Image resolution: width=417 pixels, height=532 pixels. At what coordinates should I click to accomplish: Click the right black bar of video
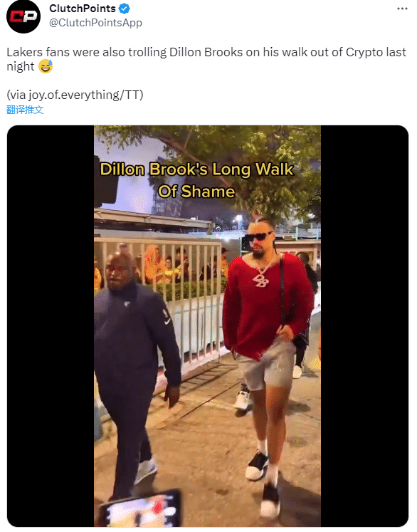click(364, 326)
